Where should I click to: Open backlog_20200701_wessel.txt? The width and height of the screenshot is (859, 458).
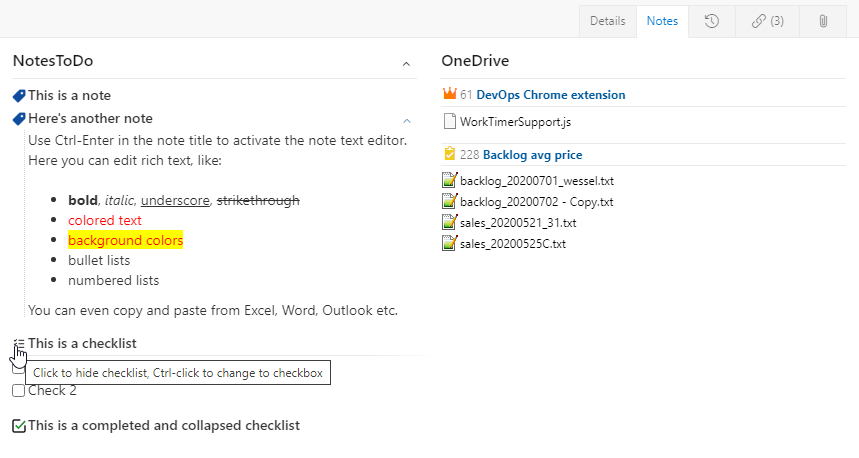pyautogui.click(x=537, y=181)
